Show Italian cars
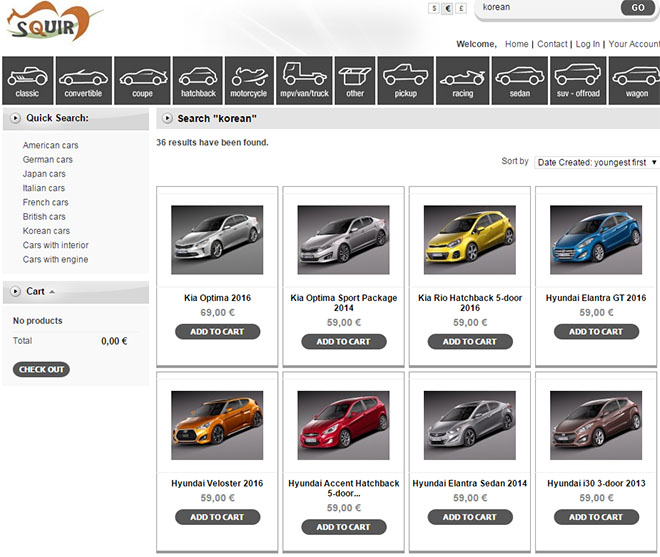The width and height of the screenshot is (660, 557). [x=44, y=188]
